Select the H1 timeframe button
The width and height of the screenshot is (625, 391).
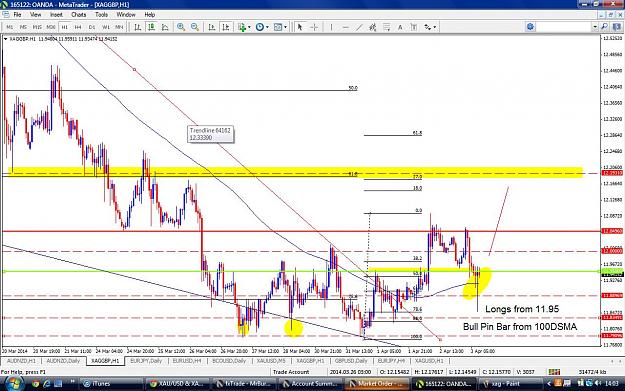[x=65, y=27]
